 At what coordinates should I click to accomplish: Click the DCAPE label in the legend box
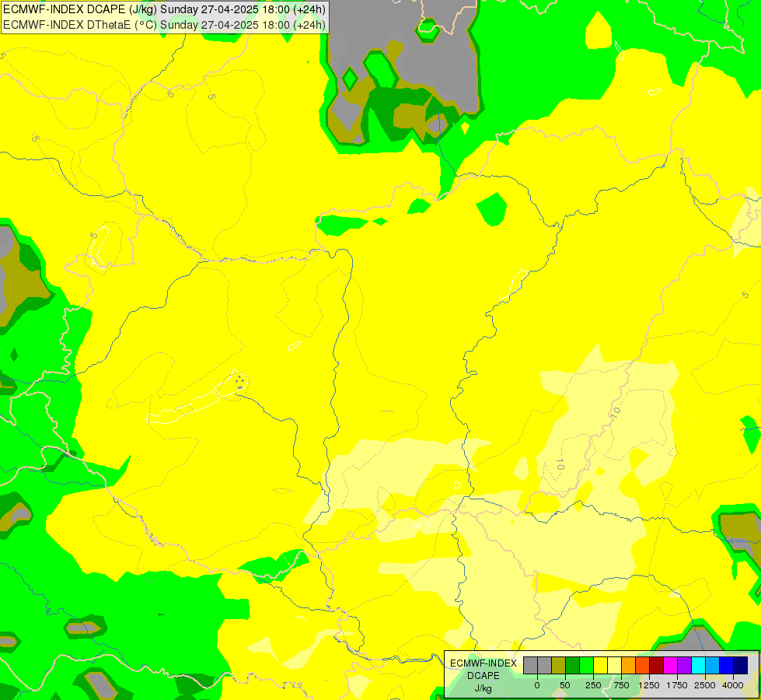[x=483, y=676]
